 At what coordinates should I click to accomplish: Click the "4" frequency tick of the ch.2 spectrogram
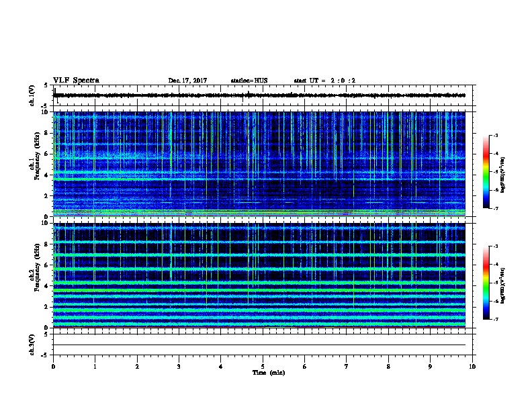47,286
